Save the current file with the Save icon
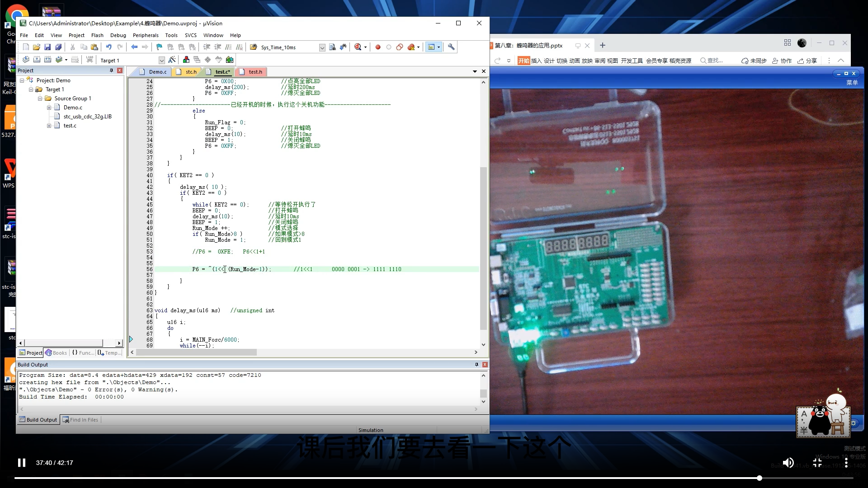868x488 pixels. click(47, 47)
